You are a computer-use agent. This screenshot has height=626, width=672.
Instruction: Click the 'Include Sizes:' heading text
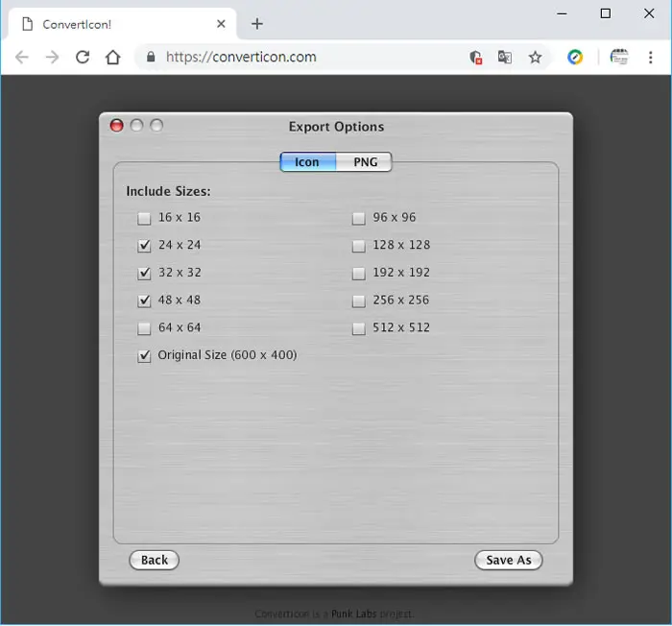[x=168, y=191]
